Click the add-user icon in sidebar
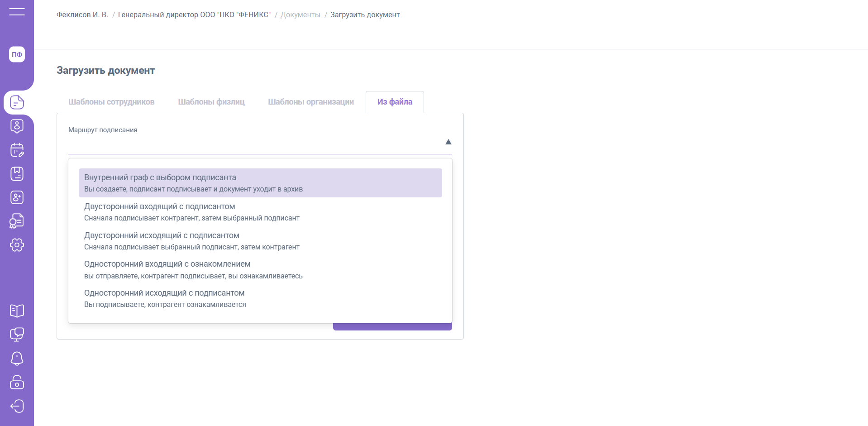 point(17,197)
